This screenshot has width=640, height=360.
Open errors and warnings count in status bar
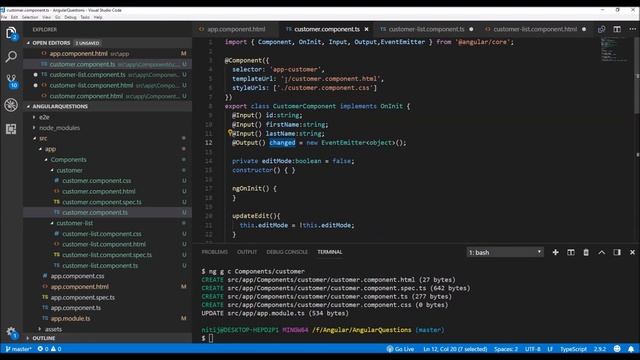[49, 349]
